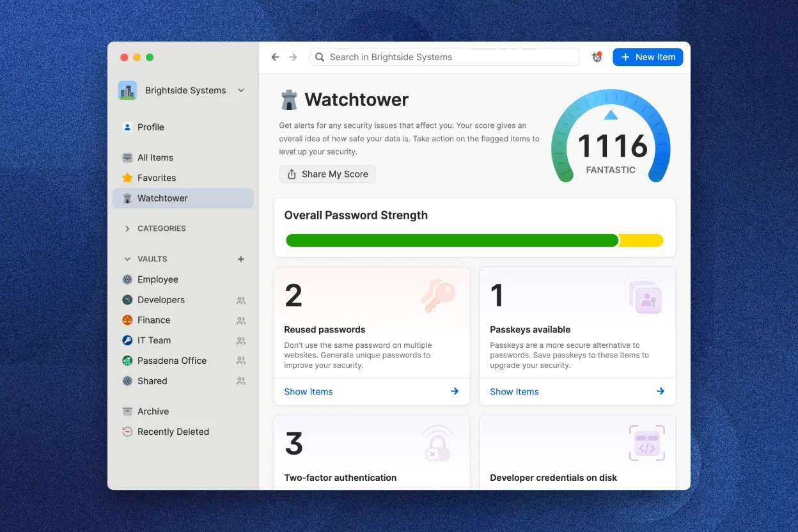Click the Reused passwords heading
The image size is (798, 532).
coord(325,330)
